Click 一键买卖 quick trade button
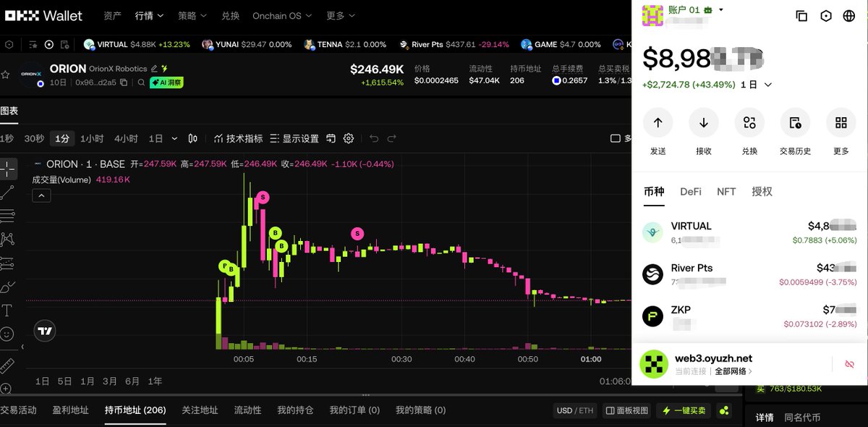The height and width of the screenshot is (427, 868). (x=684, y=410)
